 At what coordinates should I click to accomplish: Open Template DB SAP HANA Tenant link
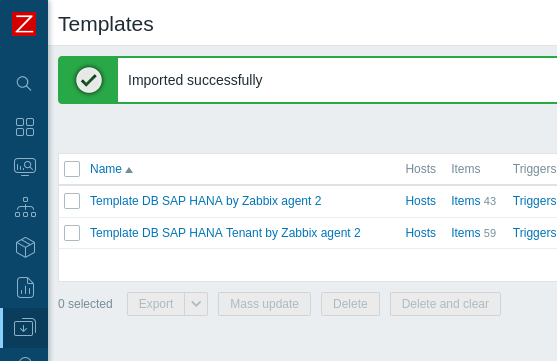tap(225, 233)
